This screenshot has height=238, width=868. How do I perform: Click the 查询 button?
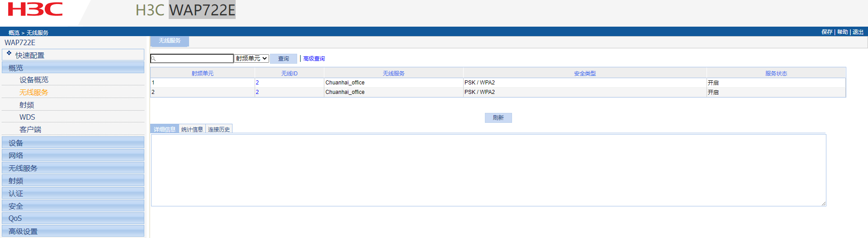coord(284,59)
